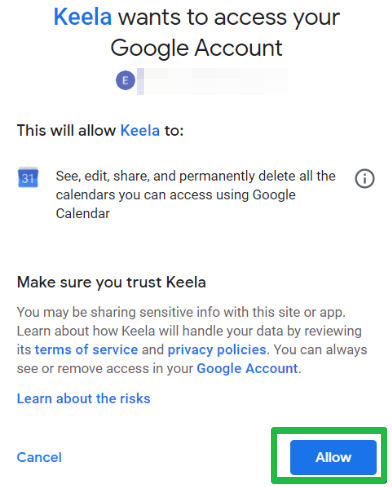The height and width of the screenshot is (487, 392).
Task: Open the privacy policies link
Action: coord(217,350)
